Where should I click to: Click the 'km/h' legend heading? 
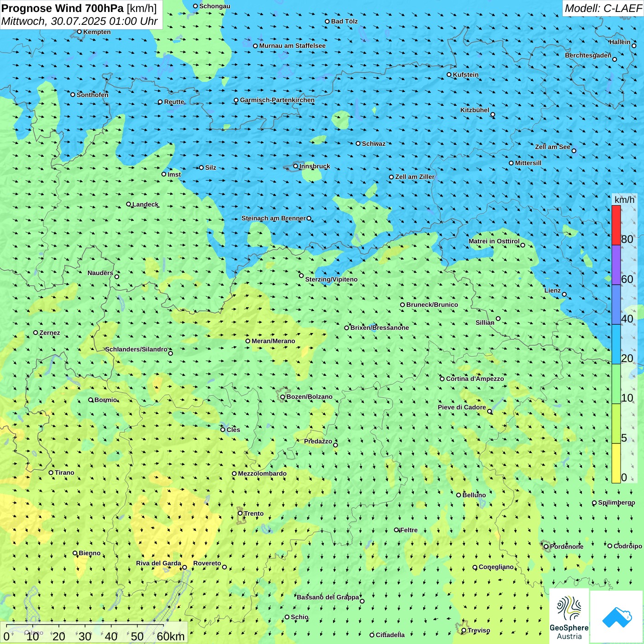tap(624, 200)
